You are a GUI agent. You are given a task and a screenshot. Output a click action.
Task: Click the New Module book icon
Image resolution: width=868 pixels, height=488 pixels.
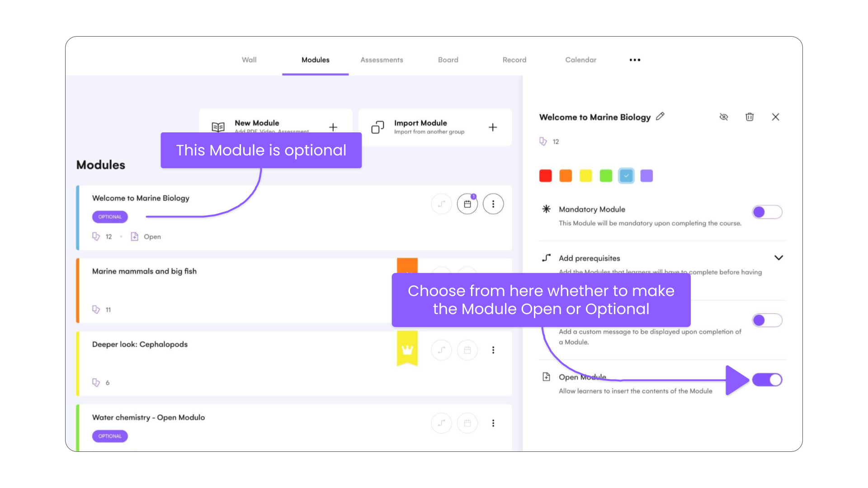(218, 127)
